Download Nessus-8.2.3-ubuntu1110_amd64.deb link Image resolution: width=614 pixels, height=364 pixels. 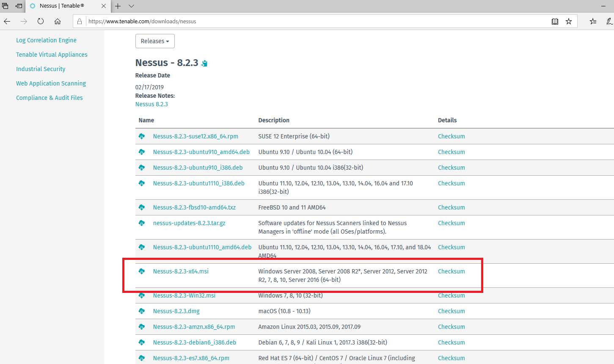tap(202, 247)
